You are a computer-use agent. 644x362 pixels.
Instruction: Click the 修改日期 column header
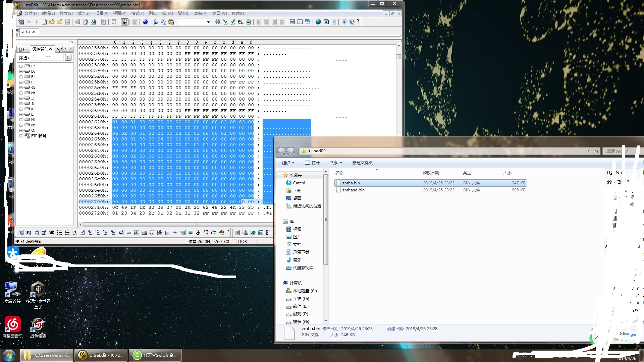tap(441, 173)
